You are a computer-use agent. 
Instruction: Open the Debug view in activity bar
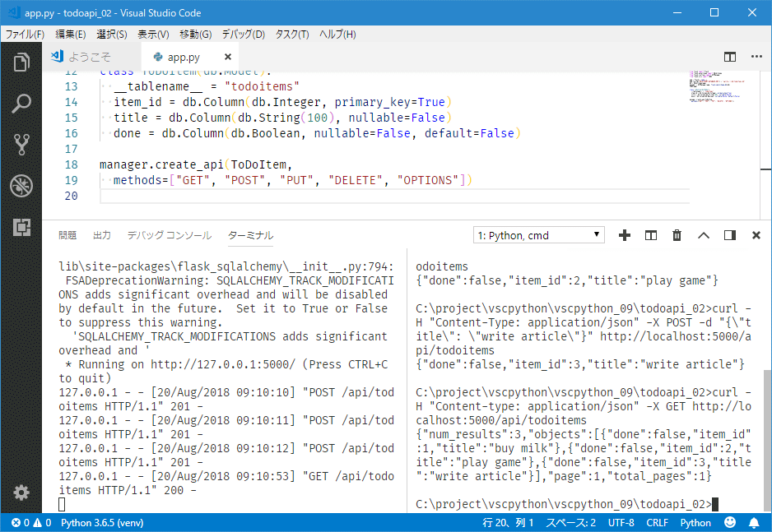[x=21, y=186]
